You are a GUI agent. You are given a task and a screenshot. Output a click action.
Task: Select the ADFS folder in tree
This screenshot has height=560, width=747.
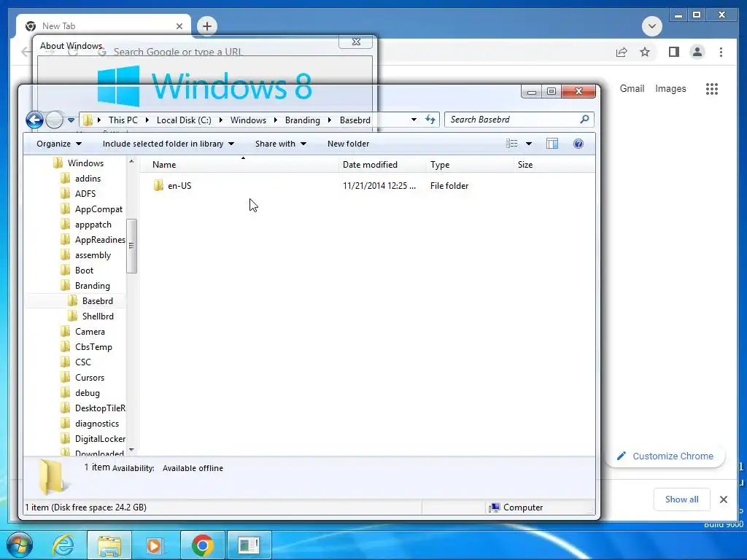[85, 194]
